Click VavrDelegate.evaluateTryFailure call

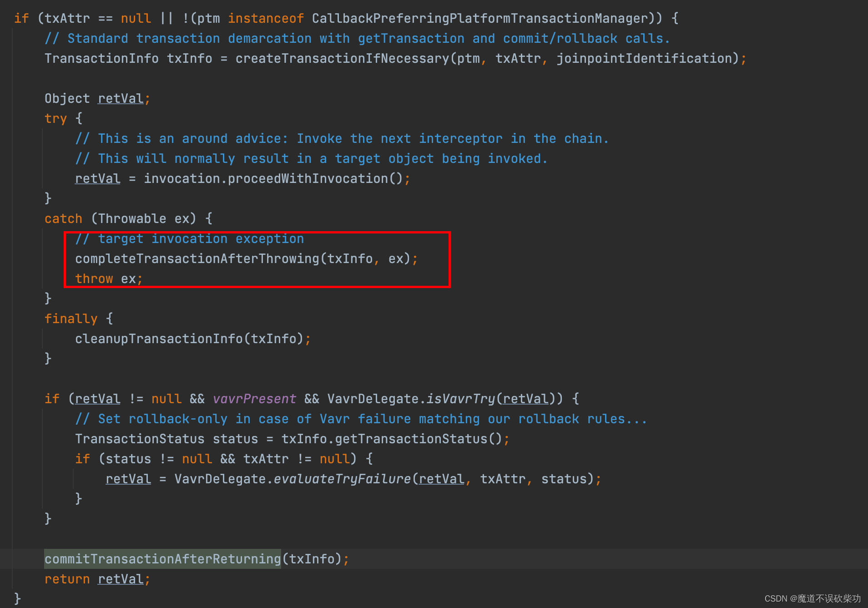click(293, 479)
